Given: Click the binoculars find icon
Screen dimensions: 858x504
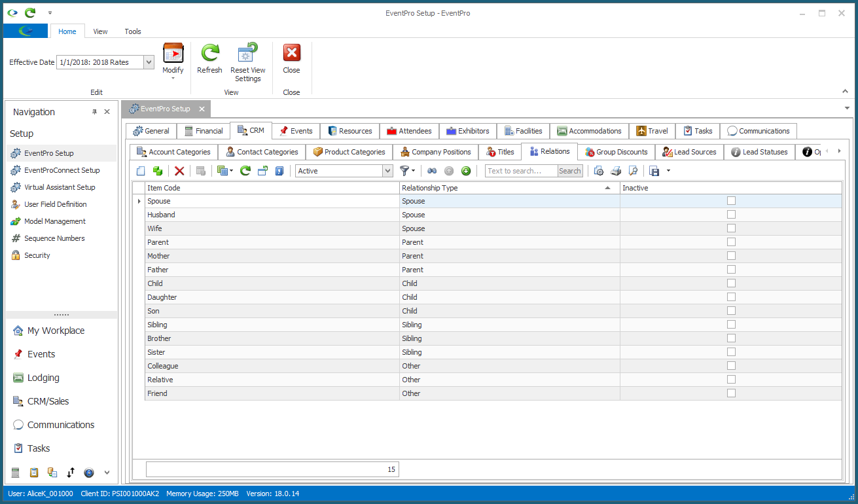Looking at the screenshot, I should [432, 171].
